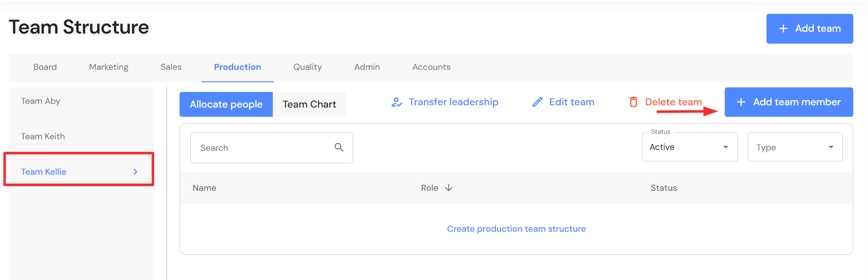Click the Delete team button
Screen dimensions: 868x280
point(673,102)
